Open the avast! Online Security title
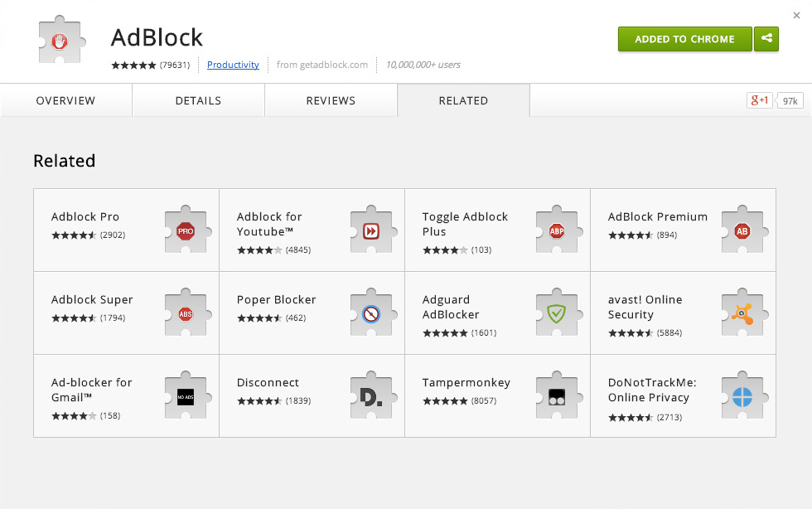This screenshot has height=509, width=812. coord(645,307)
